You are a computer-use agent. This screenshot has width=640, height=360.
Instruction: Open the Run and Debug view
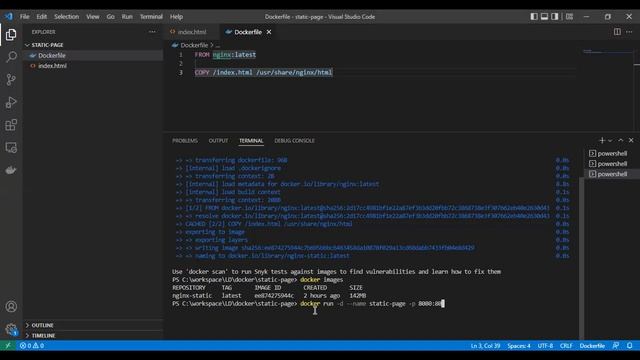click(x=11, y=102)
